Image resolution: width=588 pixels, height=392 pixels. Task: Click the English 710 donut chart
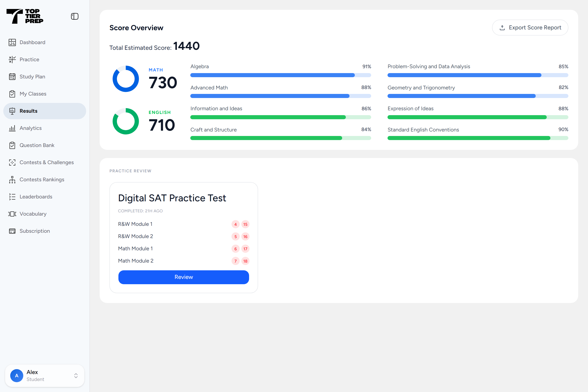click(126, 121)
